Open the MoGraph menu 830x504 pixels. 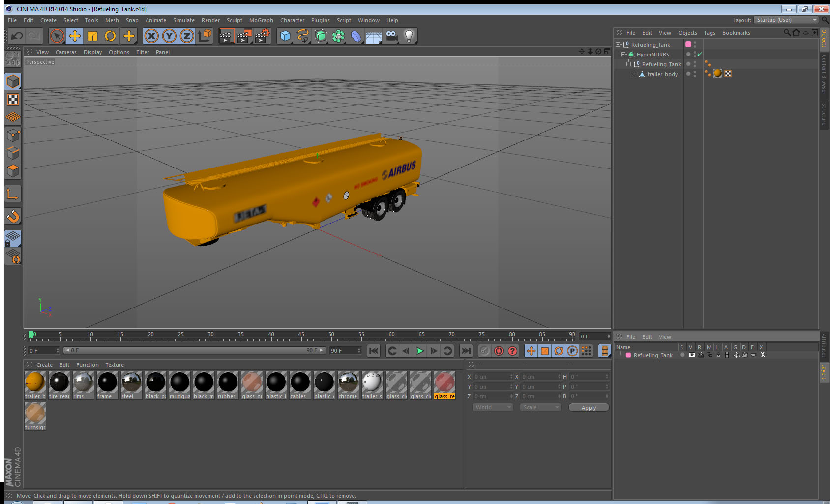(261, 20)
